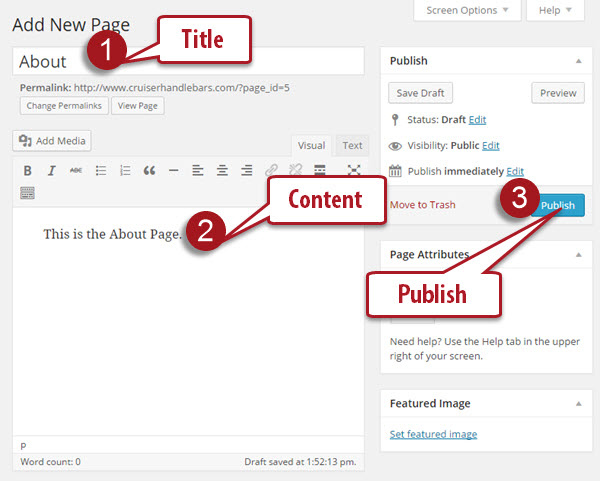This screenshot has height=481, width=600.
Task: Click the Save Draft button
Action: [420, 93]
